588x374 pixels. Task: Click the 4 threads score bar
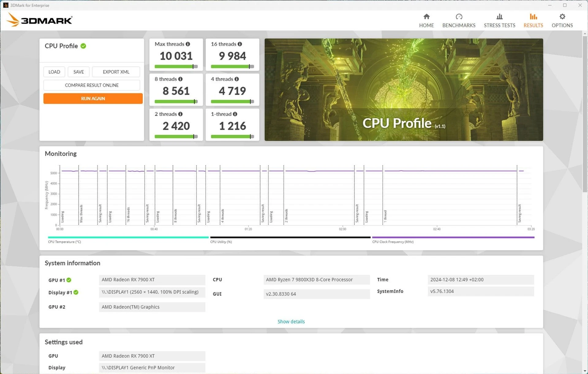(x=232, y=101)
